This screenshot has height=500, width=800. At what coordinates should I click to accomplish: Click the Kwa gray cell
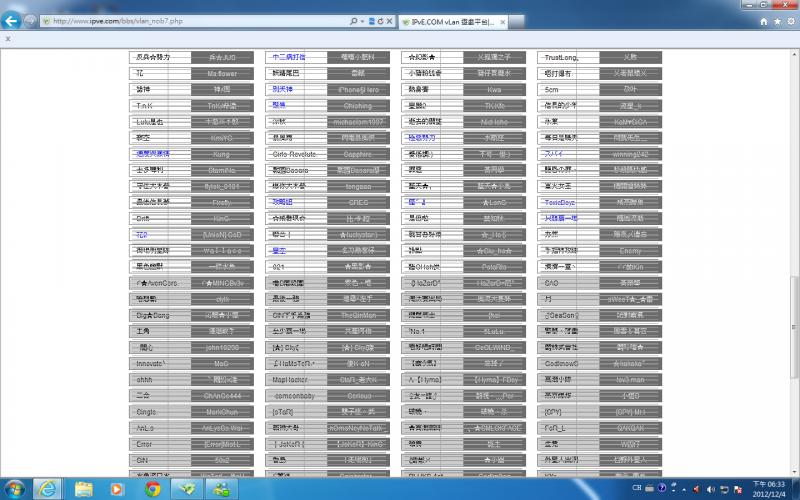pos(494,89)
